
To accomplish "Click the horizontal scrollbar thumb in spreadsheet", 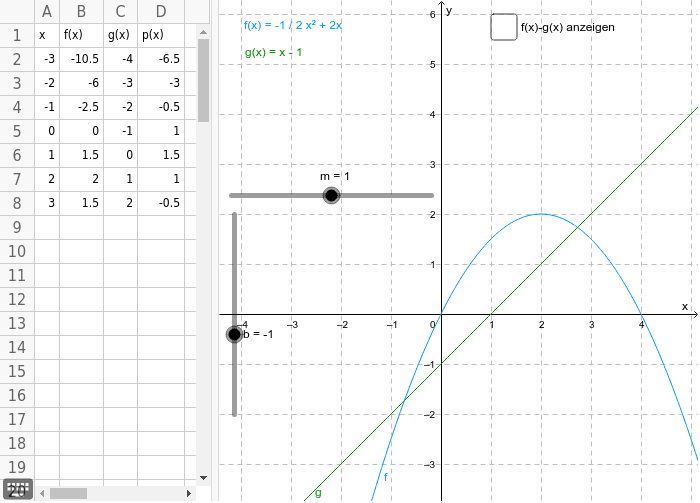I will pos(68,493).
